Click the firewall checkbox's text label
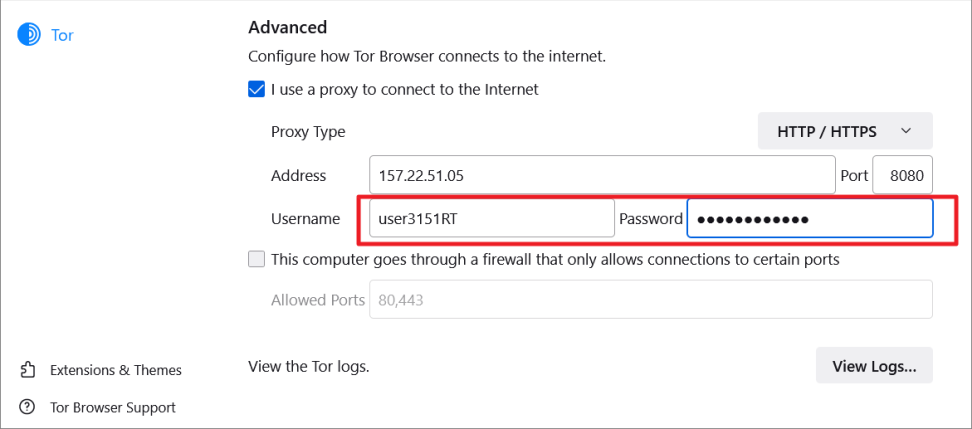This screenshot has width=972, height=429. click(555, 259)
